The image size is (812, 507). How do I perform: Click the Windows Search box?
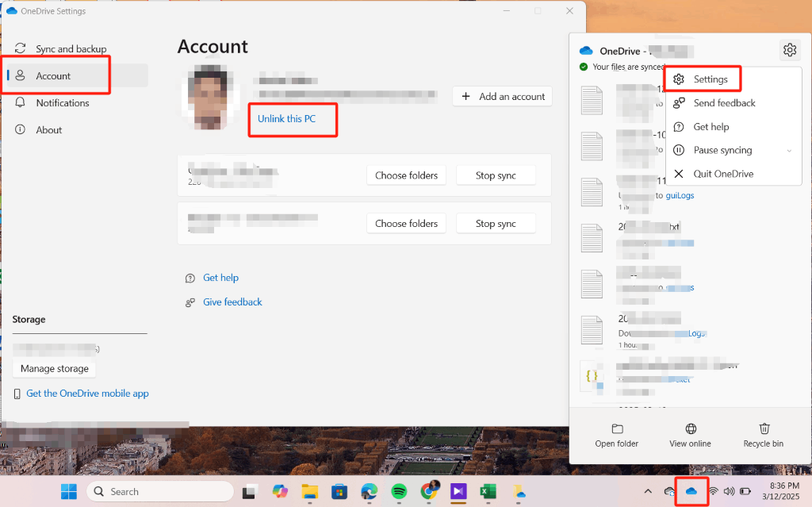pos(159,491)
